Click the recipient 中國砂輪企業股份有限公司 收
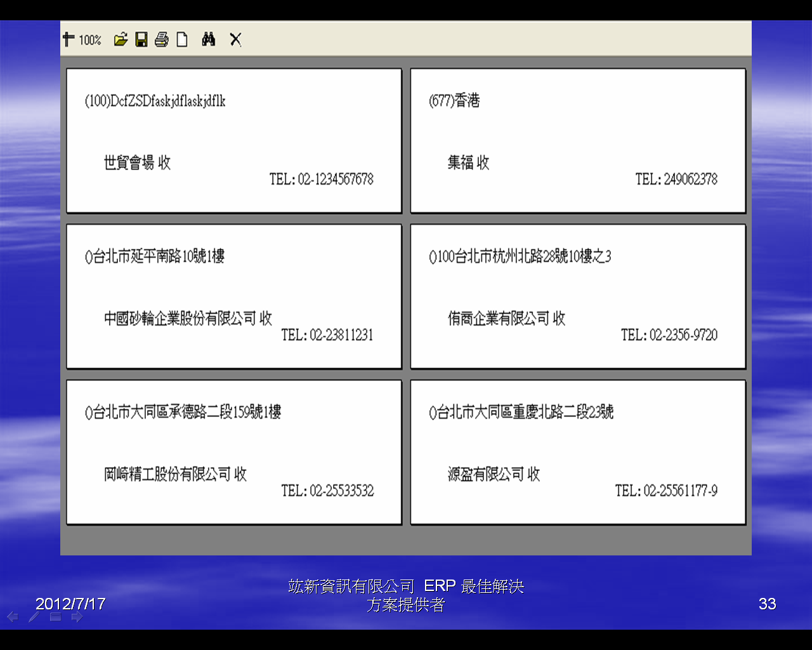The width and height of the screenshot is (812, 650). click(188, 318)
